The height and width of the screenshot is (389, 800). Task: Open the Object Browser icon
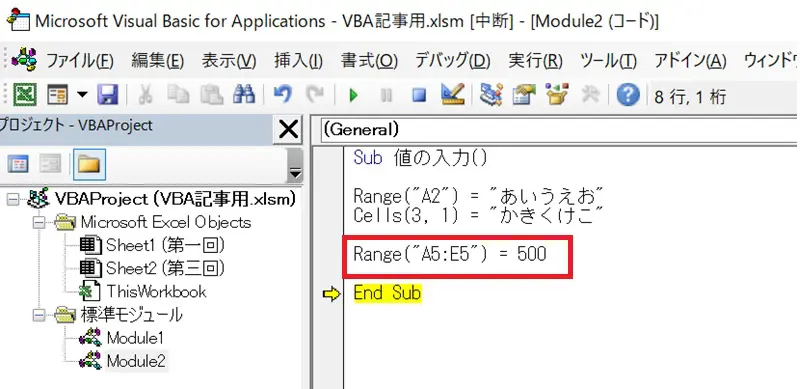point(557,95)
